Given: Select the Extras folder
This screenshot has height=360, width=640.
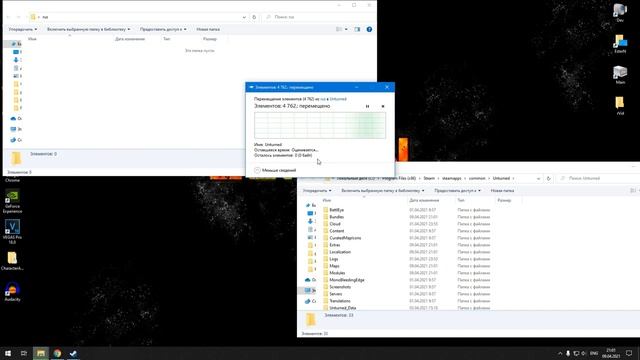Looking at the screenshot, I should 335,245.
